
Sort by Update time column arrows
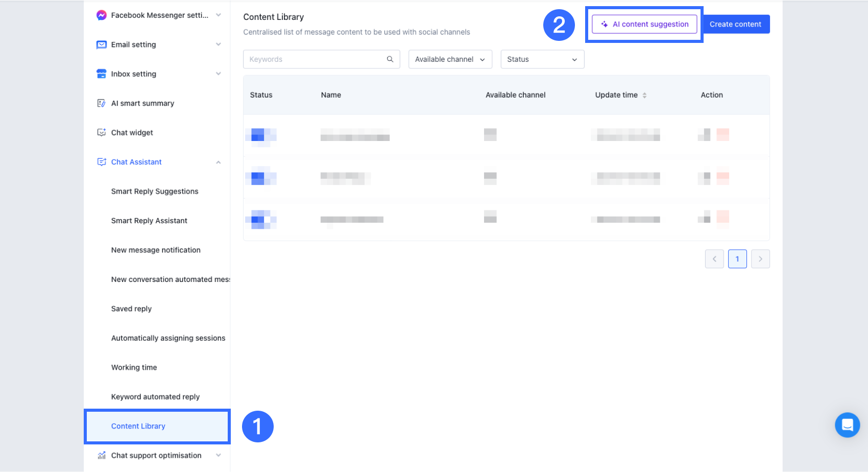coord(644,96)
